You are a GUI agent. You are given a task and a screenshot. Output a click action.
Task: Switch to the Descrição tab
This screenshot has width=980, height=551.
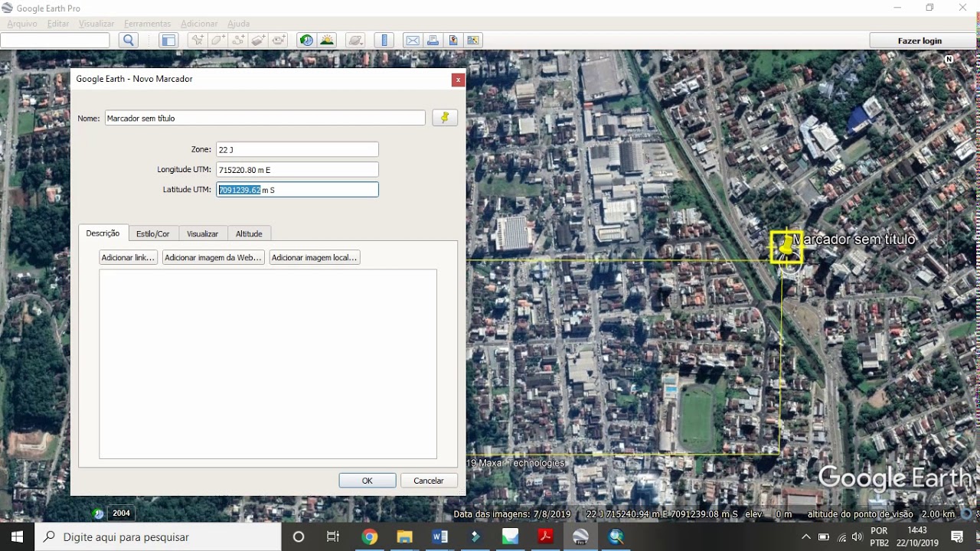[x=103, y=233]
